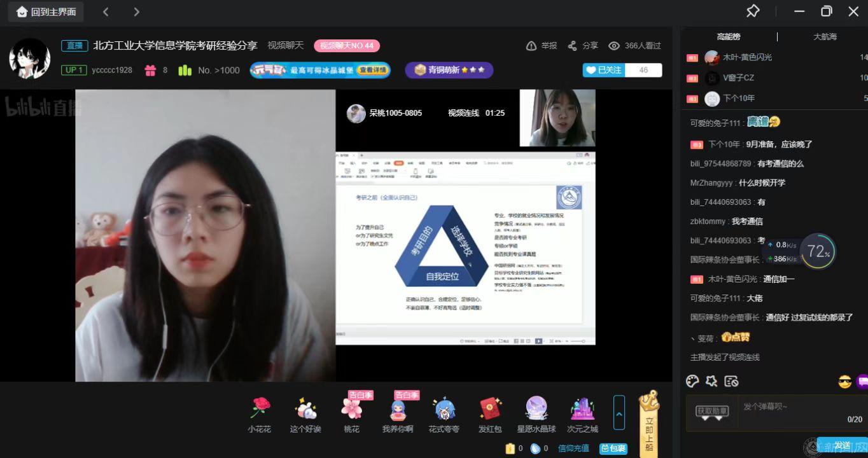Open danmaku color palette icon
Viewport: 868px width, 458px height.
coord(692,381)
